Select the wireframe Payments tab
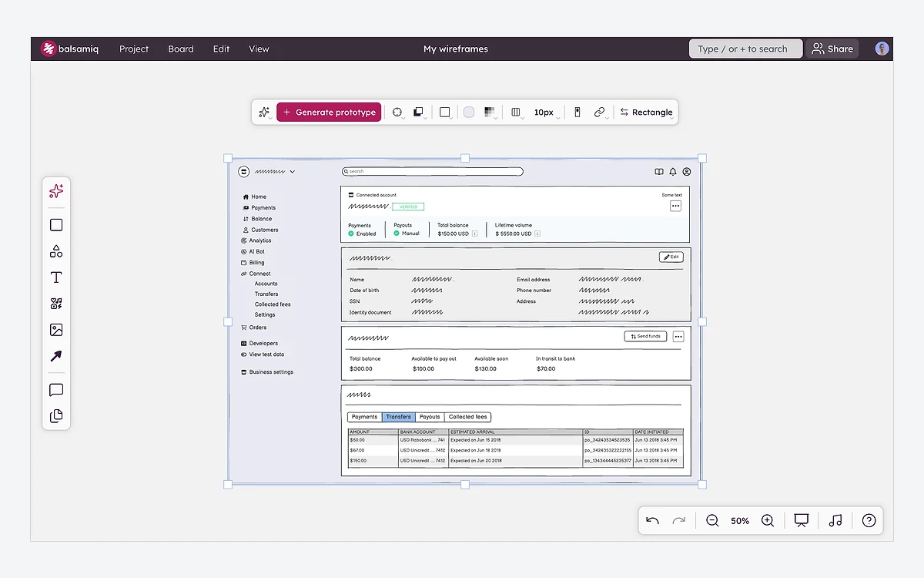 (x=364, y=417)
